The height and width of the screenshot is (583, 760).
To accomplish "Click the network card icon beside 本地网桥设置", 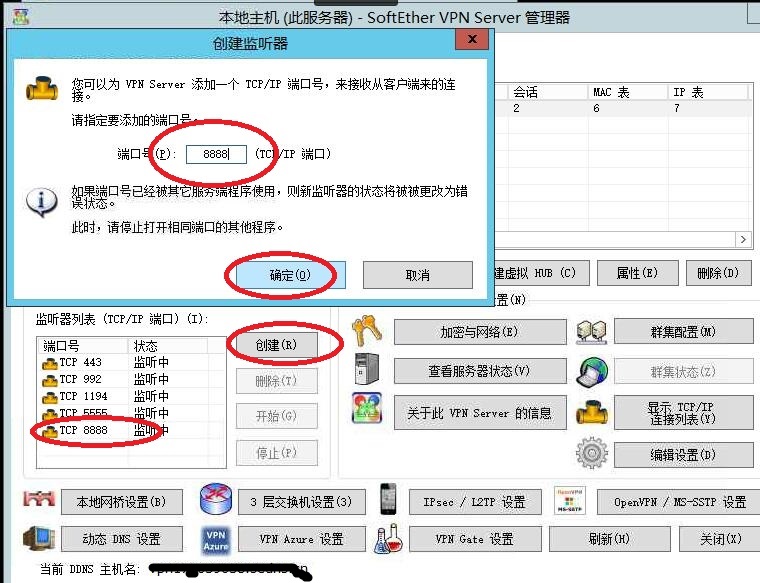I will [37, 500].
